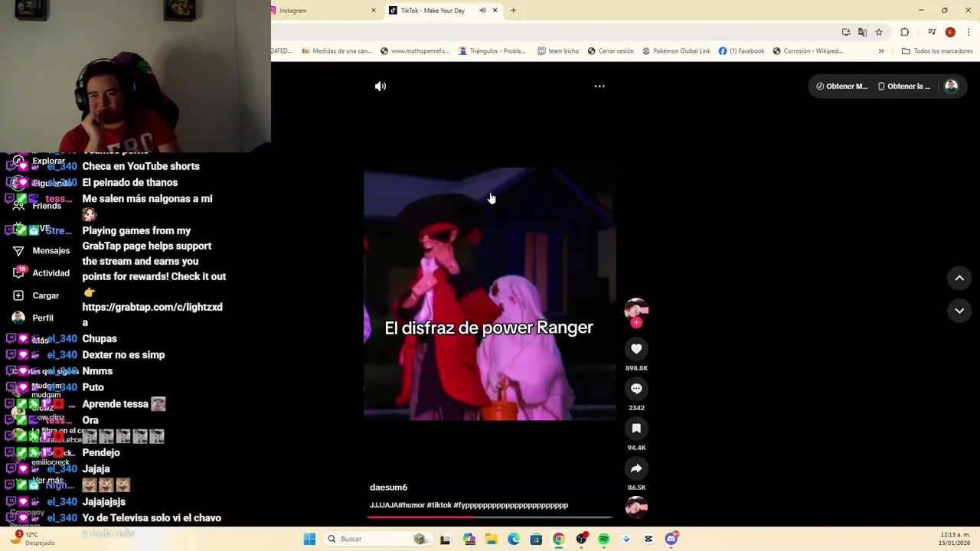The image size is (980, 551).
Task: Open the Triángulos - Proble... bookmark
Action: 492,51
